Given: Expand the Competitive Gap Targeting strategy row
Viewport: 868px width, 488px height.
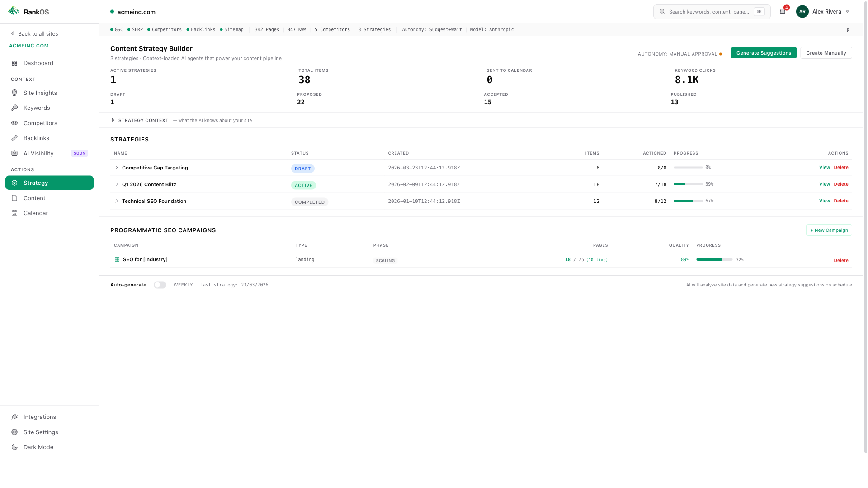Looking at the screenshot, I should click(x=116, y=168).
